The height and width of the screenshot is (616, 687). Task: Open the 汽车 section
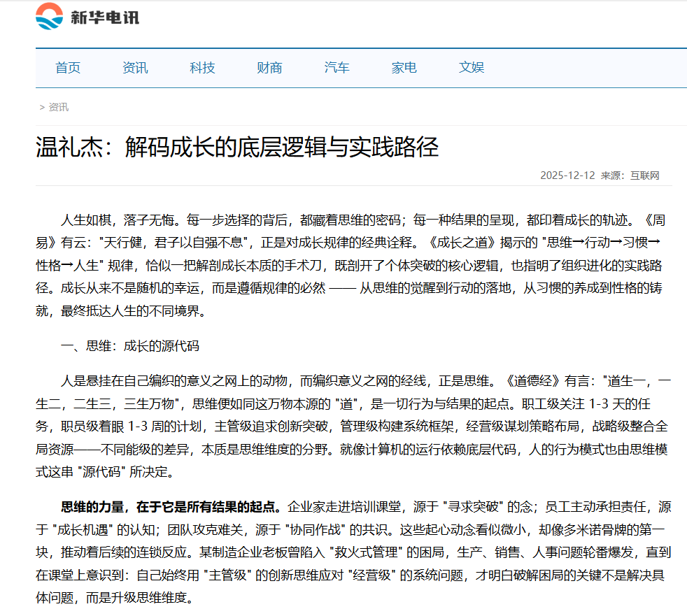pos(337,68)
